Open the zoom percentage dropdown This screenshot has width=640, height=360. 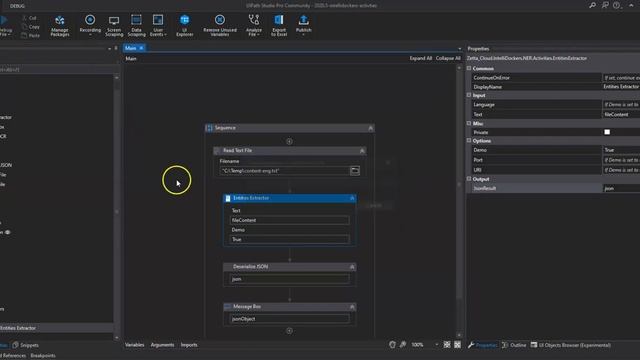(436, 344)
